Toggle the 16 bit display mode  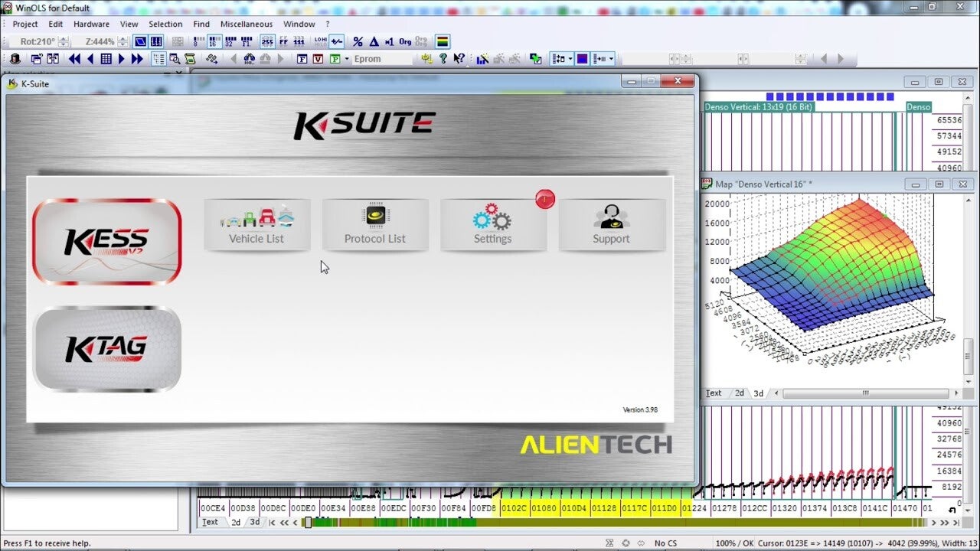click(x=214, y=41)
